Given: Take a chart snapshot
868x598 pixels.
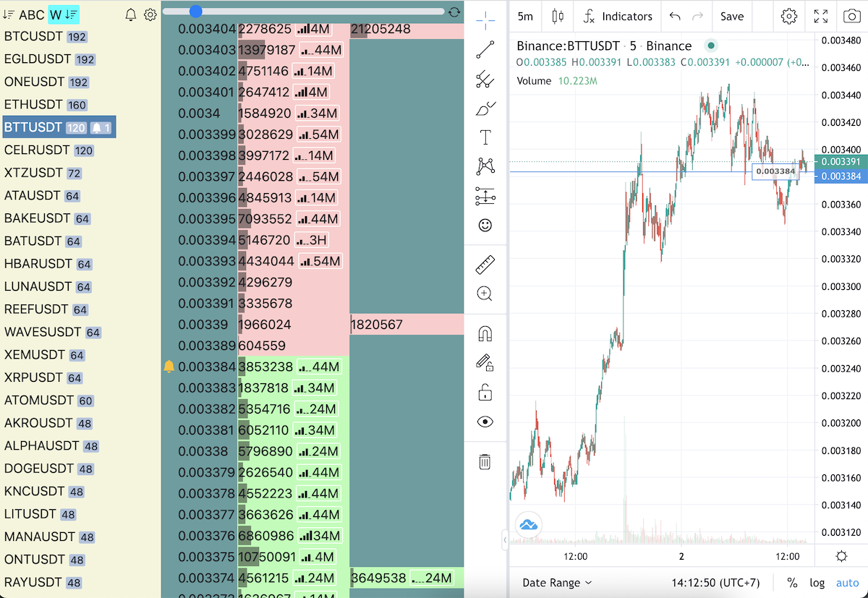Looking at the screenshot, I should tap(851, 16).
